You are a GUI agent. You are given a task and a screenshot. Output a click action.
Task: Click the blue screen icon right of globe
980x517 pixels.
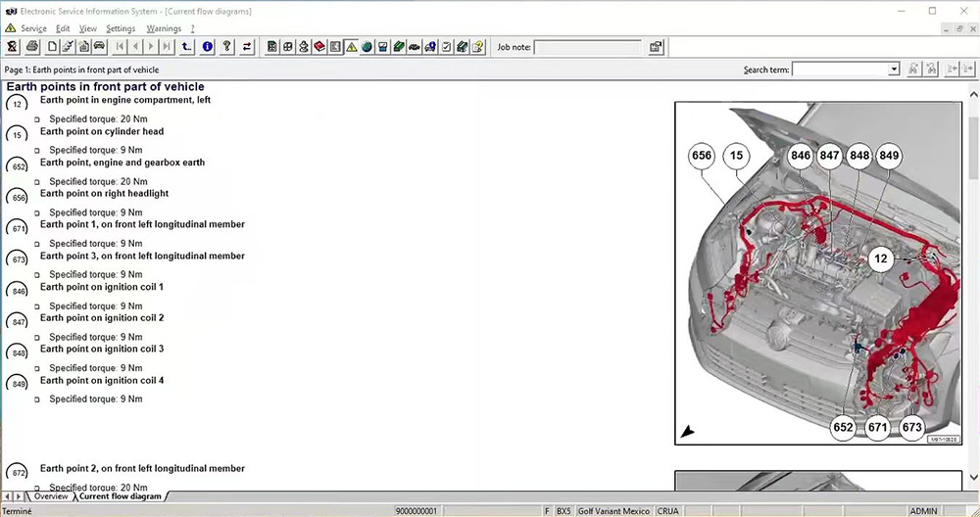pyautogui.click(x=382, y=47)
